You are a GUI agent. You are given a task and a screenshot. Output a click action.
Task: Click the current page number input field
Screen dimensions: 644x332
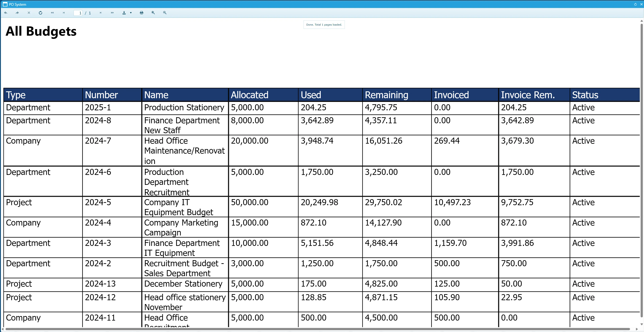tap(78, 13)
